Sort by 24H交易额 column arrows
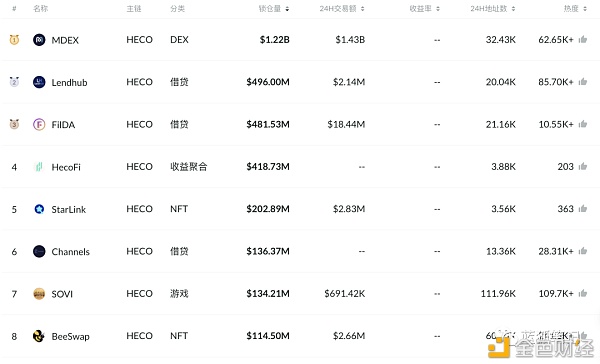Image resolution: width=600 pixels, height=364 pixels. click(x=362, y=9)
